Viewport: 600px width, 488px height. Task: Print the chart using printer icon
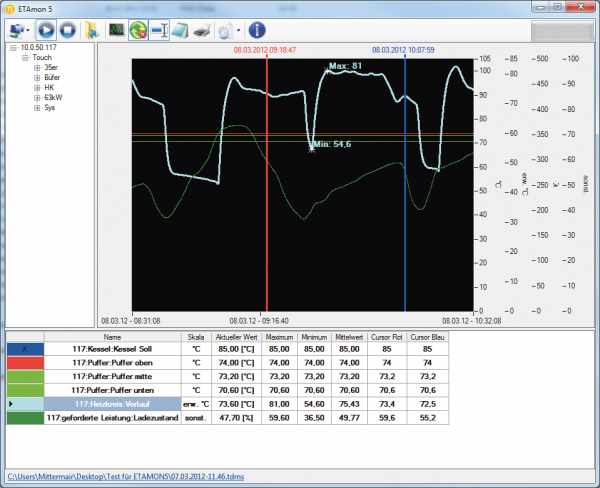pyautogui.click(x=202, y=30)
